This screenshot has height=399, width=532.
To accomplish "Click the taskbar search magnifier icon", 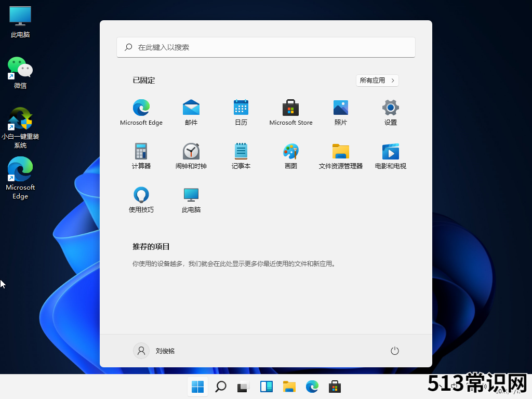I will point(221,387).
